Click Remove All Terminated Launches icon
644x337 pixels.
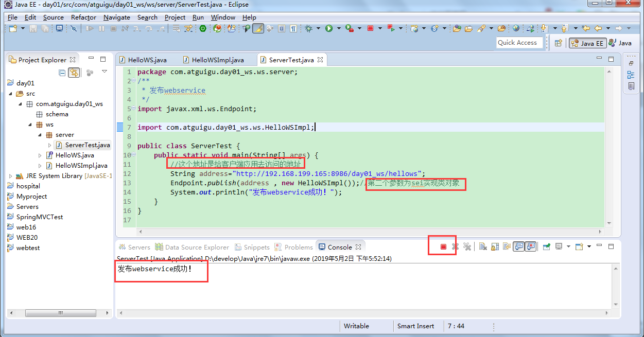pos(467,247)
